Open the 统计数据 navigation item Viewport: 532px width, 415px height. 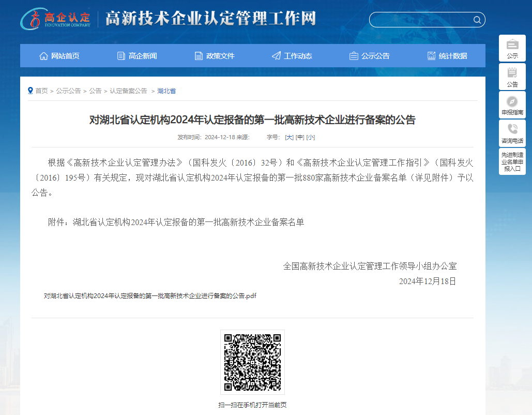[x=447, y=56]
